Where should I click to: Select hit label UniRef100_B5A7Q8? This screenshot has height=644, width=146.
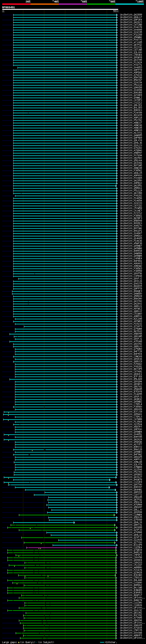click(131, 77)
